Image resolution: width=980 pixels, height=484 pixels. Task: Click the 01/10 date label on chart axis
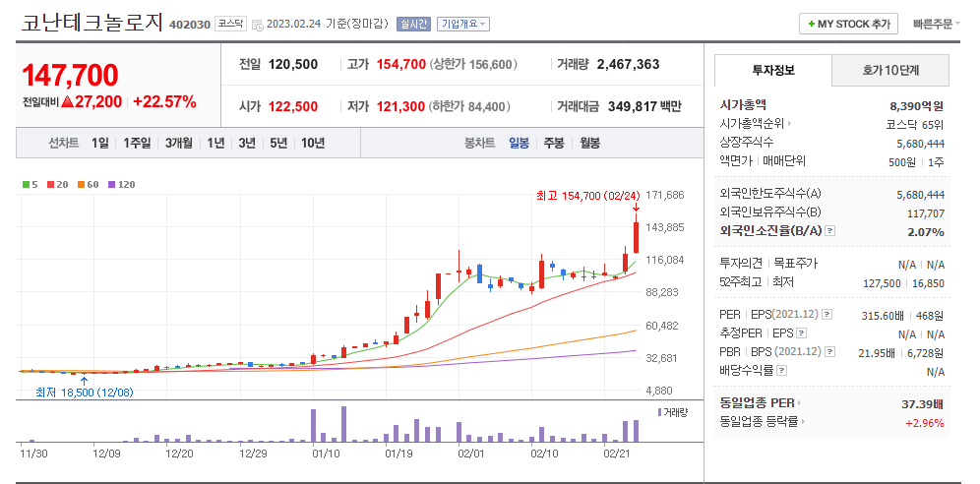[325, 453]
